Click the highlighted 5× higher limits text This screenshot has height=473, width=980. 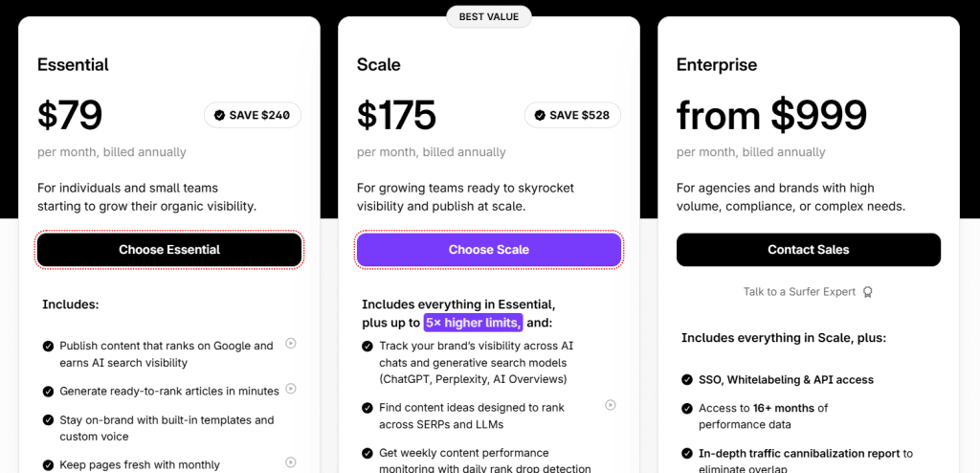473,323
